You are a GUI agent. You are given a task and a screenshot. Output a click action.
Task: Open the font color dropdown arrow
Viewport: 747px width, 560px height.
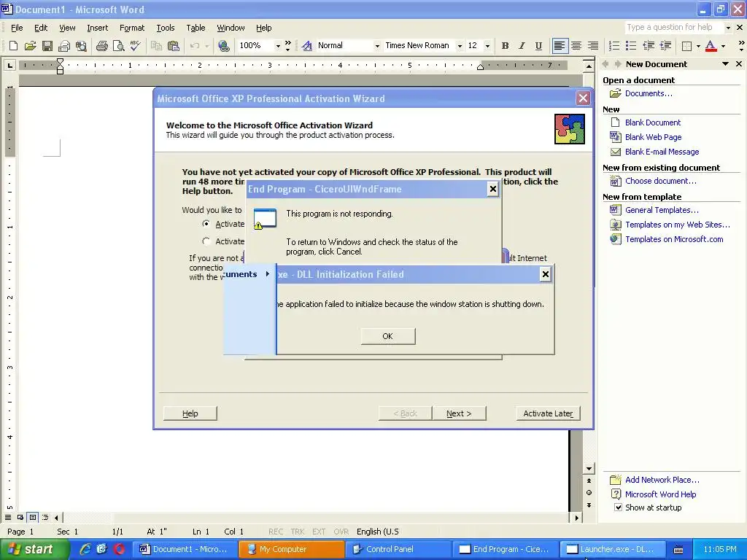tap(723, 46)
